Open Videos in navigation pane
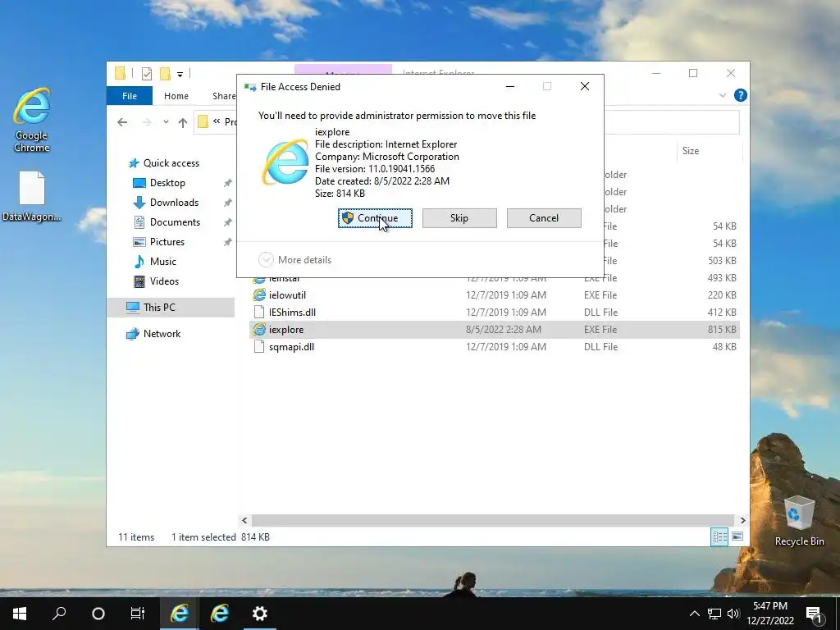Screen dimensions: 840x630 pos(164,281)
